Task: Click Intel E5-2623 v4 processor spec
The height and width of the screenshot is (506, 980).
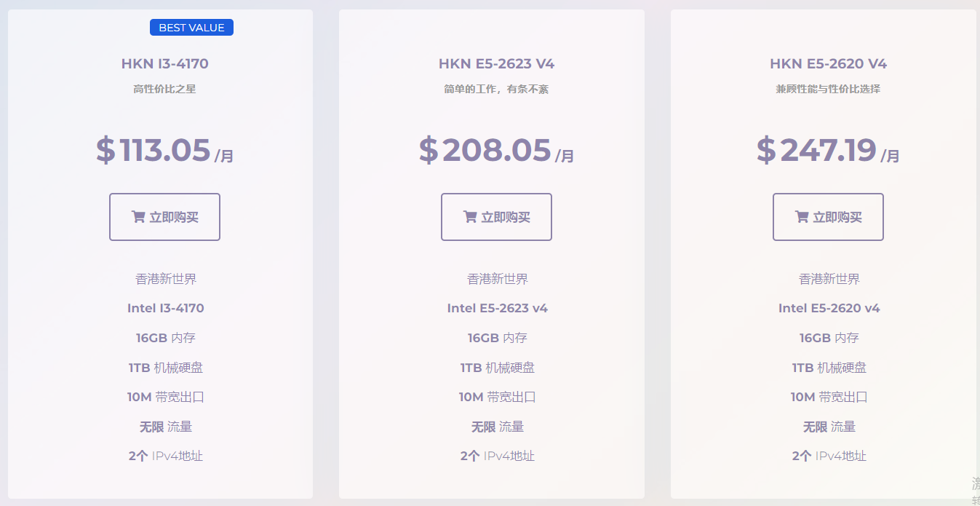Action: (x=498, y=308)
